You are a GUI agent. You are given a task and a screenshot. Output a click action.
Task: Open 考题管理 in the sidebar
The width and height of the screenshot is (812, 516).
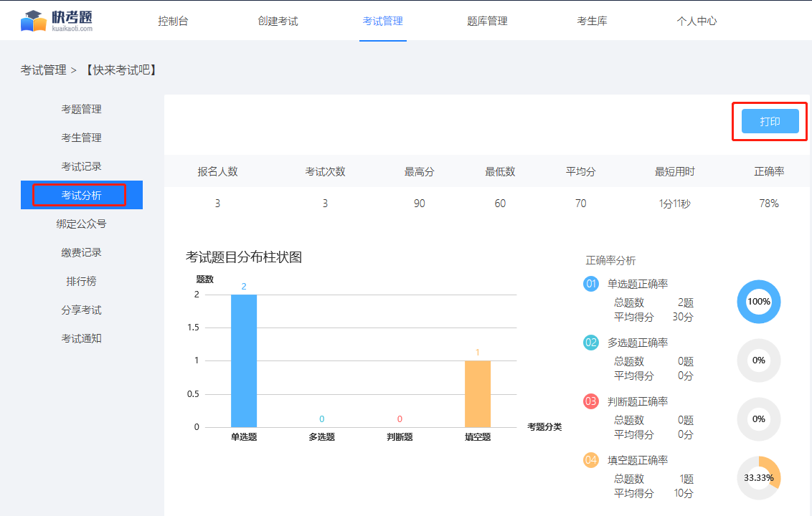pyautogui.click(x=81, y=109)
